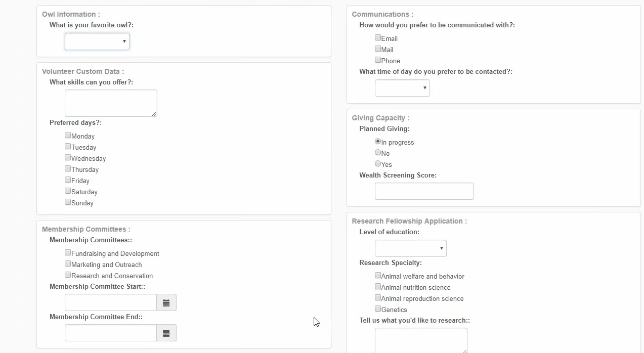Tick Research and Conservation committee
The height and width of the screenshot is (353, 644).
pyautogui.click(x=68, y=275)
